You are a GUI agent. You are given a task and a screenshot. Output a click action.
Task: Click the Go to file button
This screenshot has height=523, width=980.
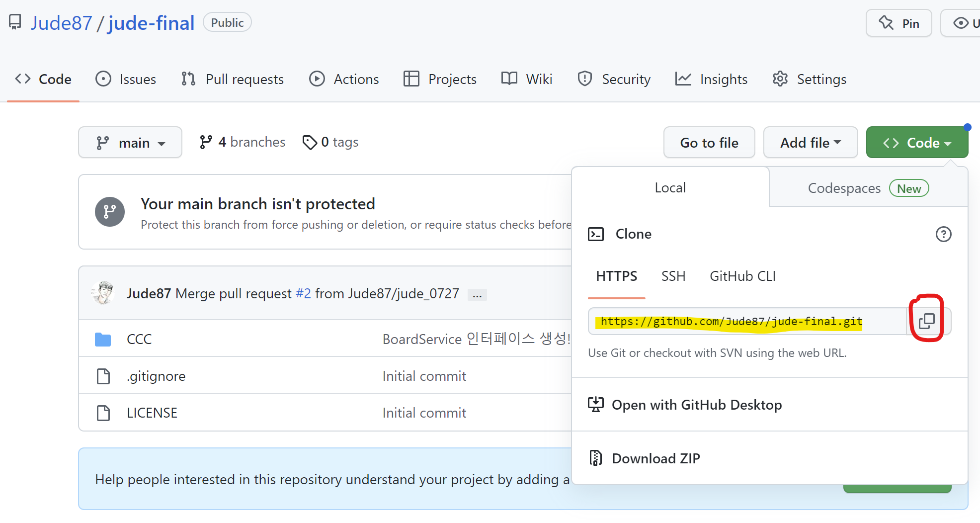(x=709, y=142)
